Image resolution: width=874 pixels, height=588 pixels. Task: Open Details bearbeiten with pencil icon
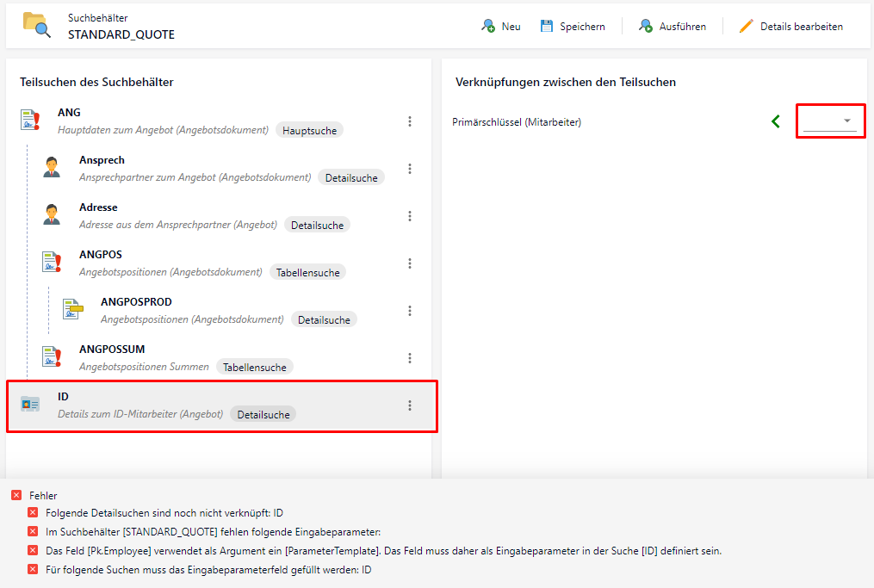pos(790,26)
